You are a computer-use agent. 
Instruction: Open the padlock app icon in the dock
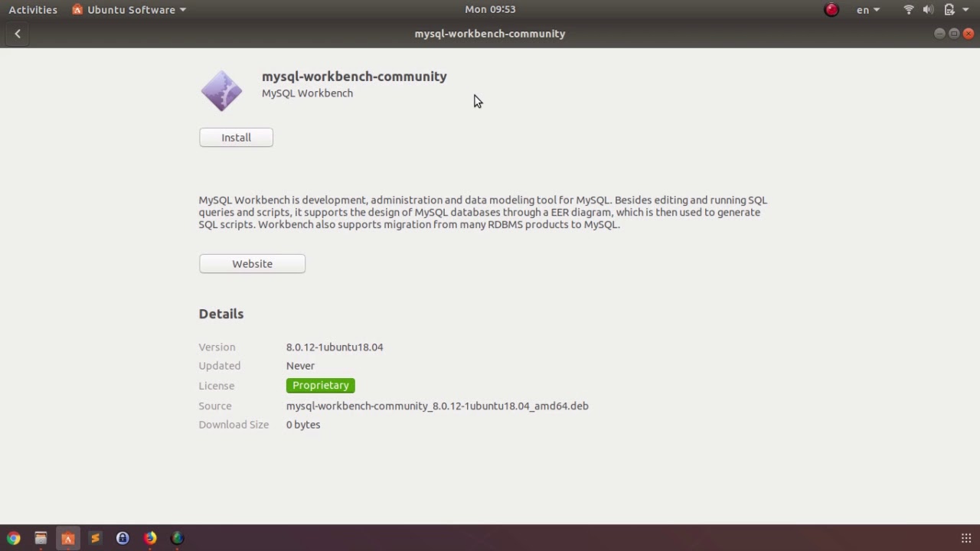pyautogui.click(x=122, y=538)
